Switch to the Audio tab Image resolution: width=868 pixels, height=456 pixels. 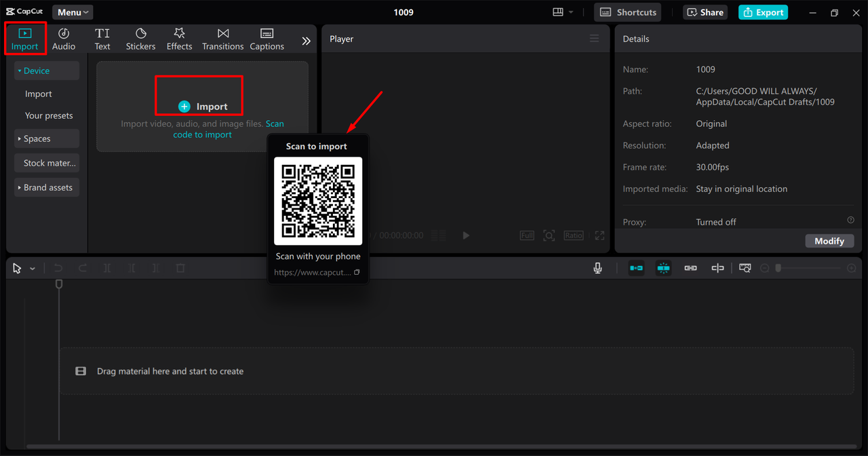pyautogui.click(x=64, y=39)
